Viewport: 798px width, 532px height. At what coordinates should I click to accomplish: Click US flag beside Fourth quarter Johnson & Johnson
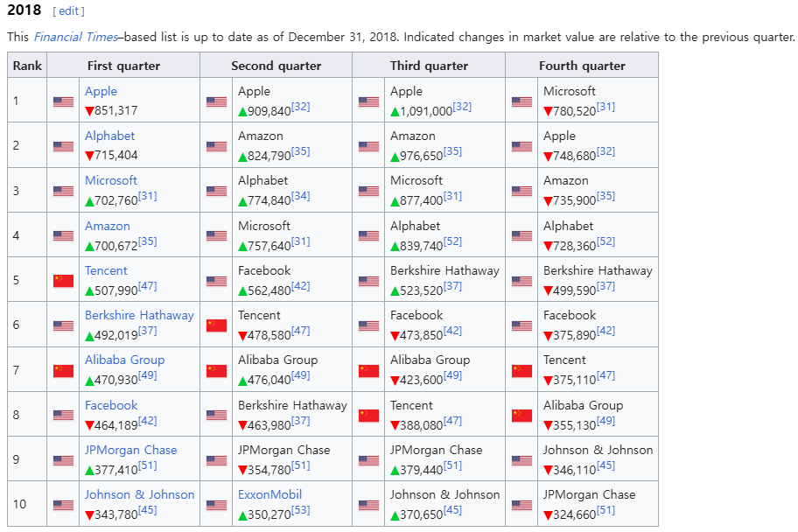[x=521, y=460]
